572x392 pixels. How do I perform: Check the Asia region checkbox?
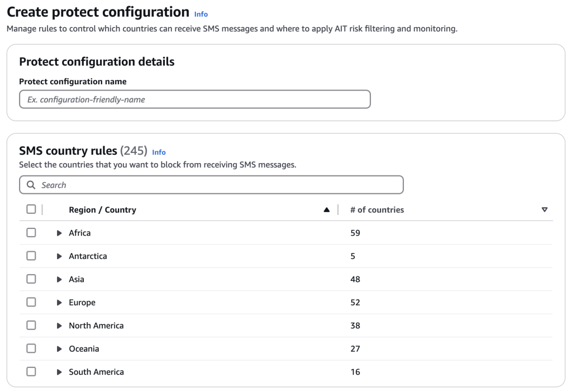(x=31, y=279)
